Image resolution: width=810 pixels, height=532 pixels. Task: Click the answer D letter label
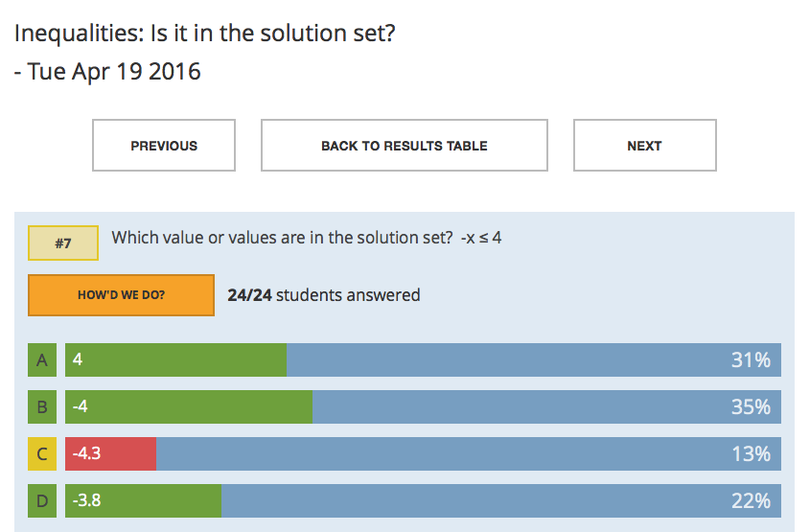(x=42, y=501)
